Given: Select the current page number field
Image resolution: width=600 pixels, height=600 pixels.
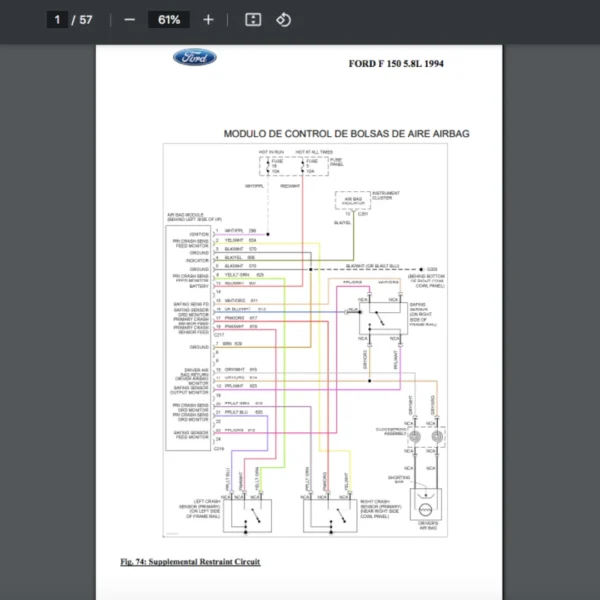Looking at the screenshot, I should click(59, 19).
